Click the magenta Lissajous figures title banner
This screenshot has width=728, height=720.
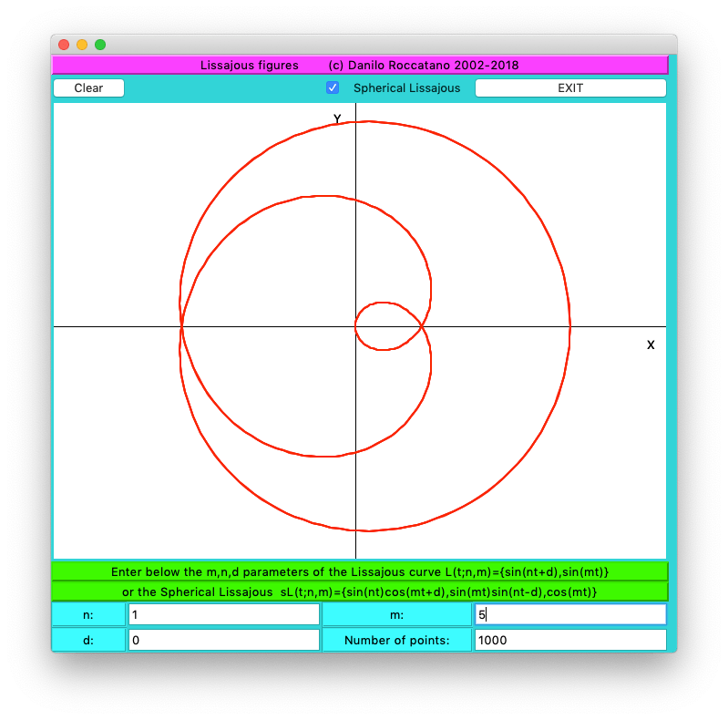click(x=360, y=65)
